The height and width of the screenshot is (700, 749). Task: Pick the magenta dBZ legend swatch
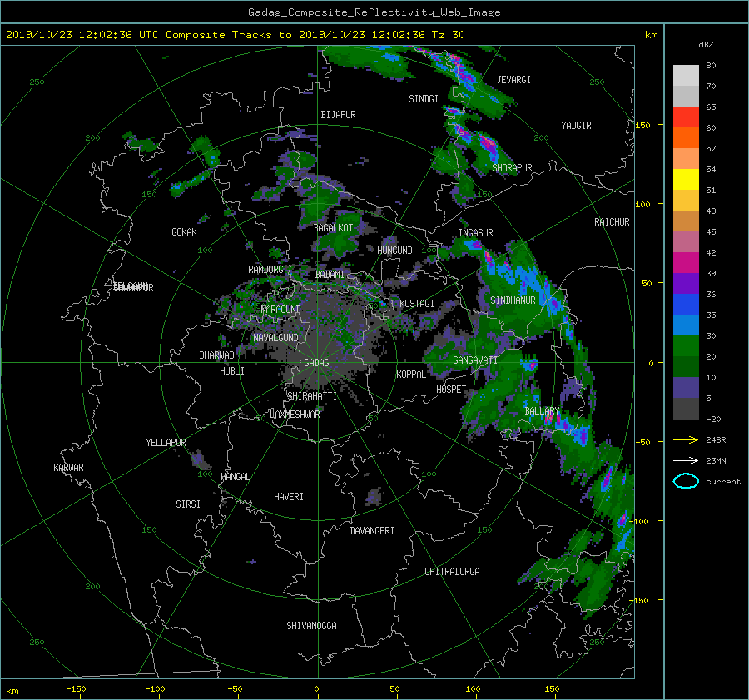[x=686, y=262]
